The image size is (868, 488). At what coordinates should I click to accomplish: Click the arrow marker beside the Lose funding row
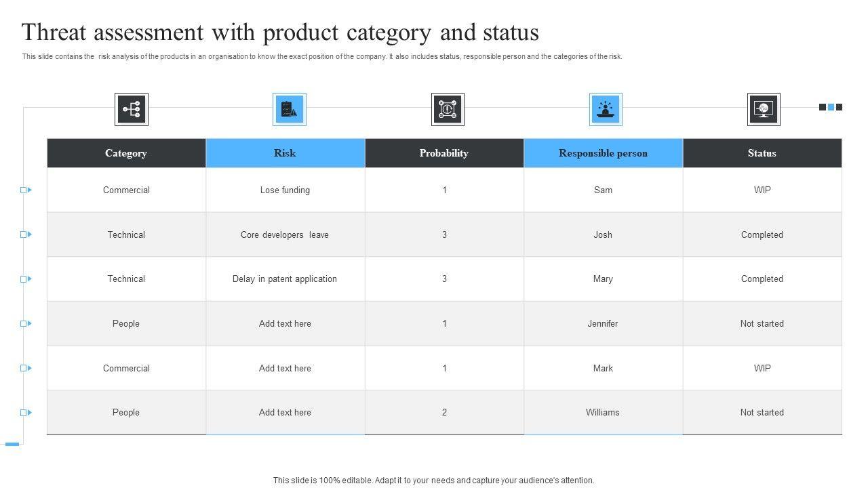[x=26, y=190]
